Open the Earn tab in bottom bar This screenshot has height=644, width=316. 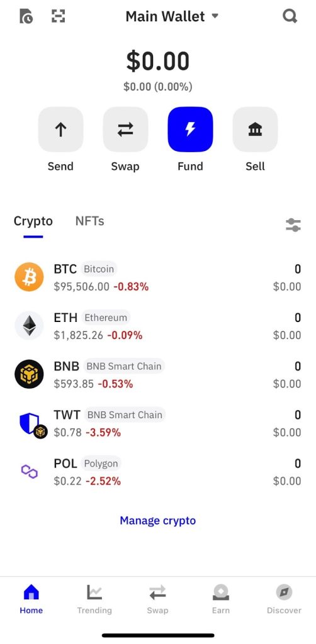[221, 599]
